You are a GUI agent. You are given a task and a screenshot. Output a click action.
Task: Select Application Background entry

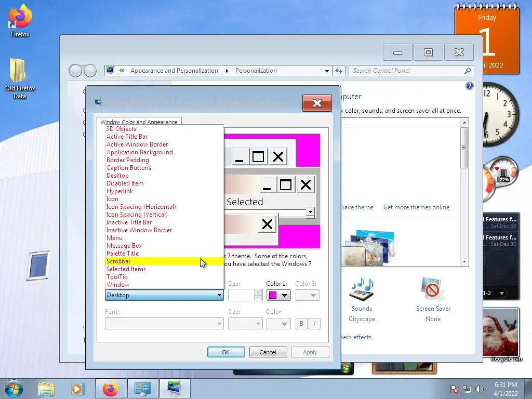(x=165, y=152)
